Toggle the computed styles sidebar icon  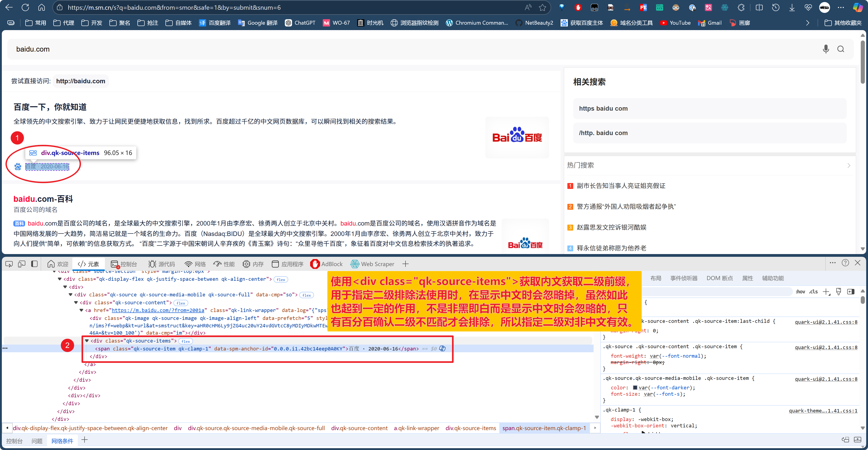click(850, 292)
